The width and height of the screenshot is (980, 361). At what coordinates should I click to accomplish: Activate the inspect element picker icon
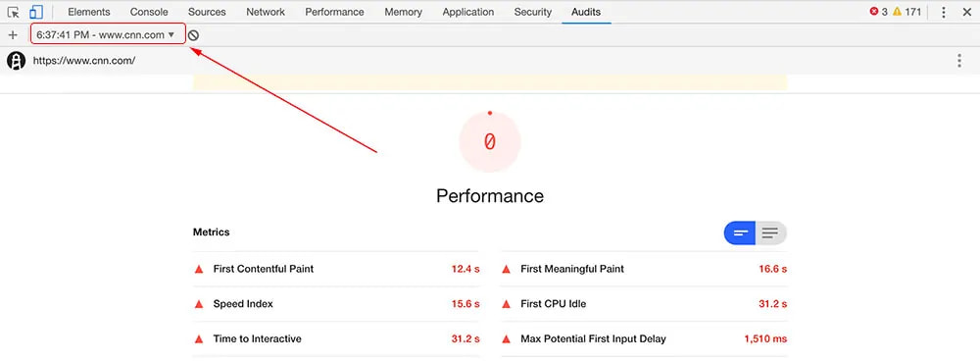[13, 12]
